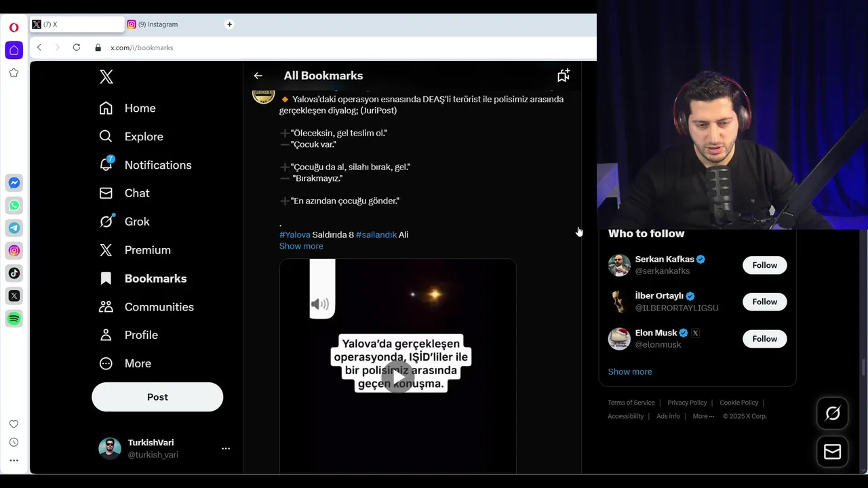Click the browser forward arrow
868x488 pixels.
pyautogui.click(x=57, y=47)
